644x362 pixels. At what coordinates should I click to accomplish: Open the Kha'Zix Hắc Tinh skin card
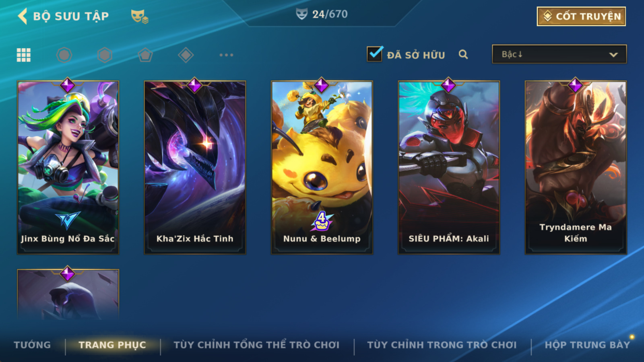pos(195,167)
